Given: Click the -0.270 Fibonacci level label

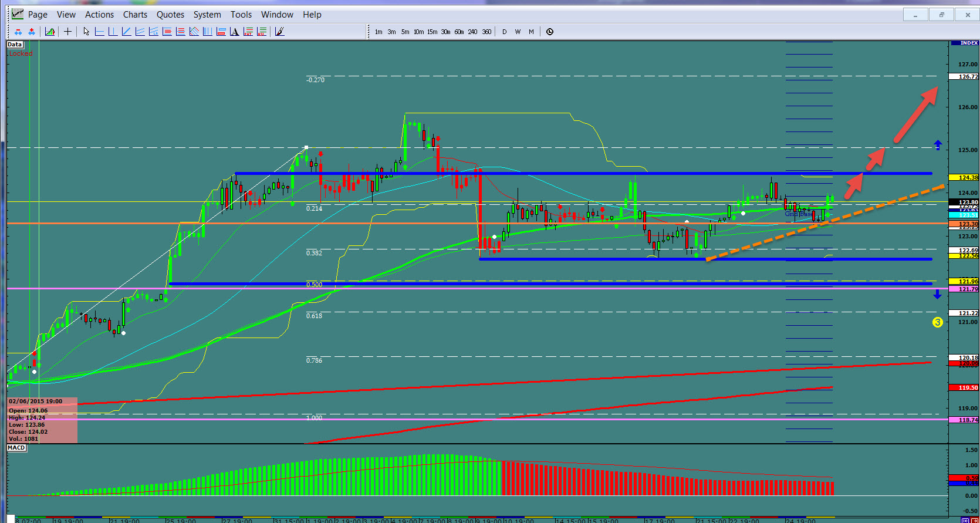Looking at the screenshot, I should coord(315,80).
